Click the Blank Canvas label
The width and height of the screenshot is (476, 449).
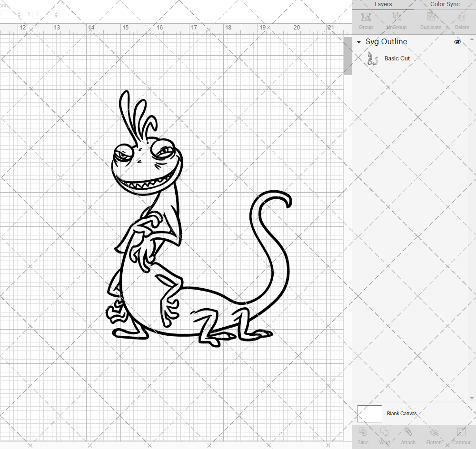coord(402,413)
